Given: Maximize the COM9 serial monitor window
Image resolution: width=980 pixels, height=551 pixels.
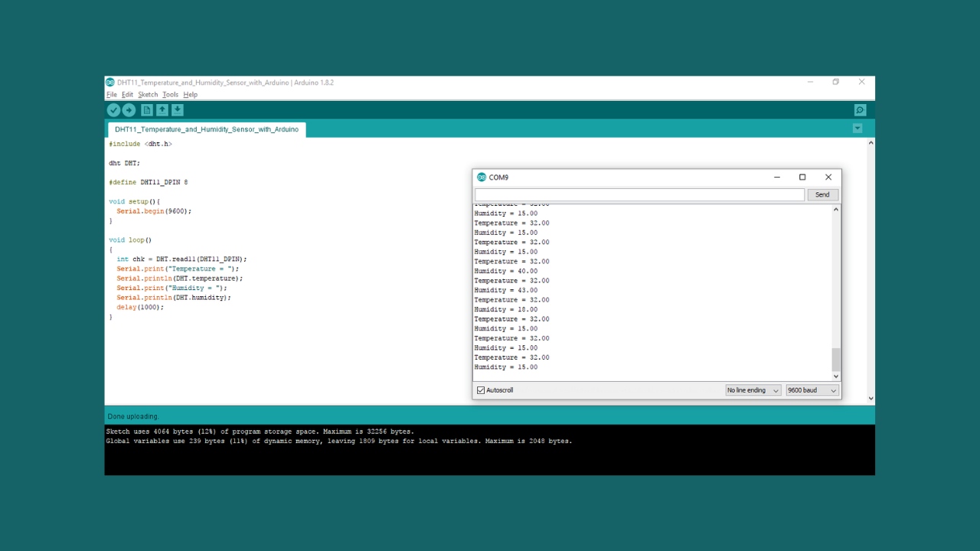Looking at the screenshot, I should [x=802, y=178].
